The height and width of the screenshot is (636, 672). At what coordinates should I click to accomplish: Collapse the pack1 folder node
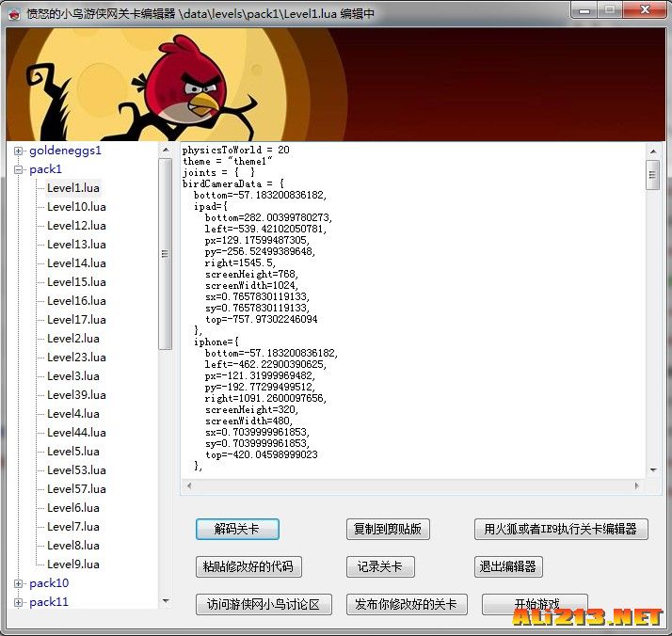point(18,169)
